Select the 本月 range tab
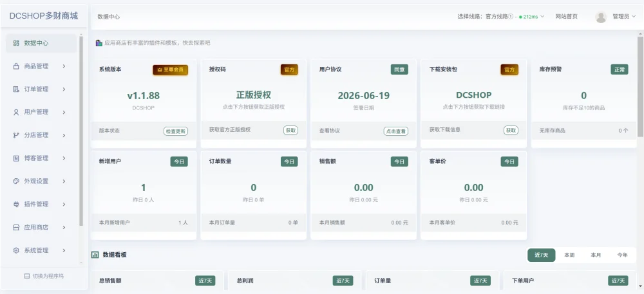The image size is (644, 294). pyautogui.click(x=596, y=255)
